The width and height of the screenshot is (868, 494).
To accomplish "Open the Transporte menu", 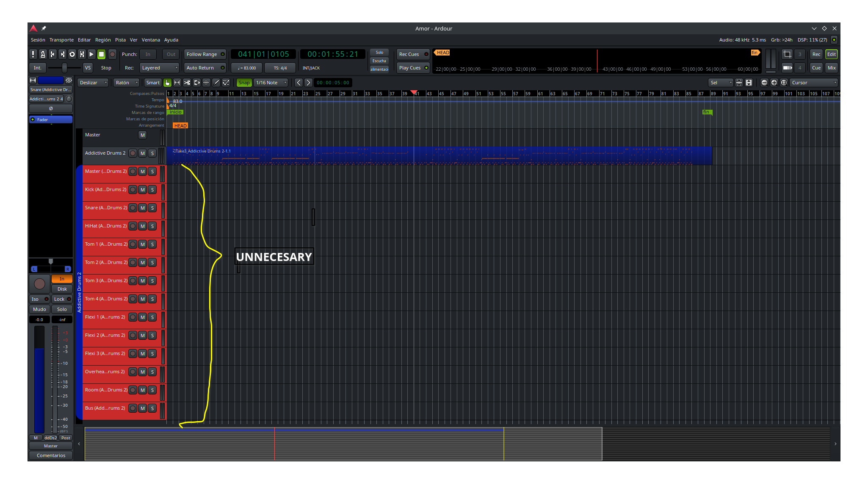I will click(x=61, y=40).
